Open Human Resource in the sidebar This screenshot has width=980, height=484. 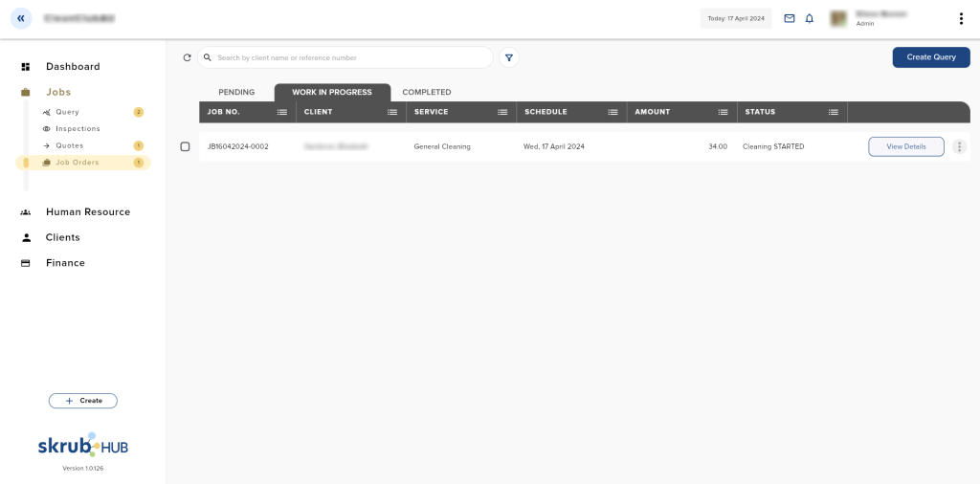click(87, 211)
